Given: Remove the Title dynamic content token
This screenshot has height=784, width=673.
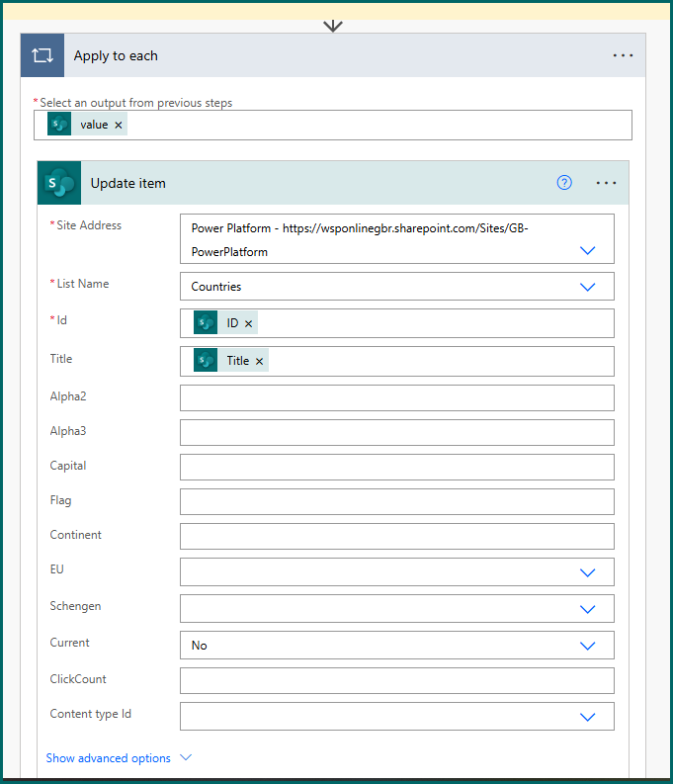Looking at the screenshot, I should tap(259, 361).
